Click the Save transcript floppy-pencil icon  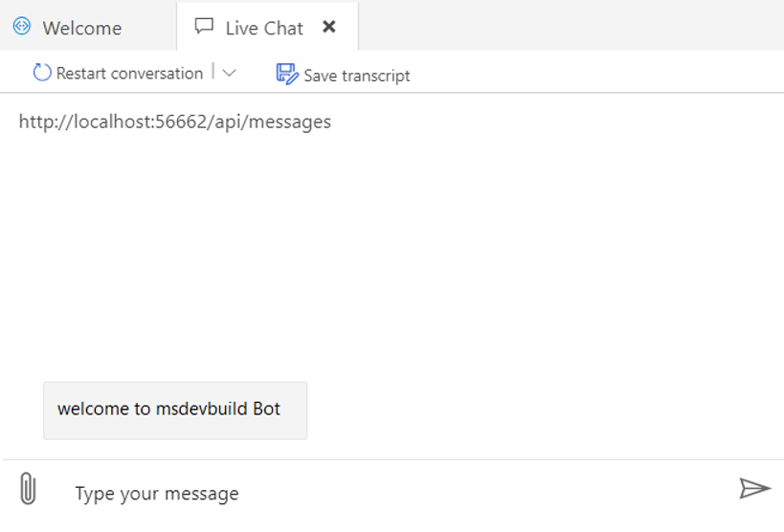tap(287, 74)
